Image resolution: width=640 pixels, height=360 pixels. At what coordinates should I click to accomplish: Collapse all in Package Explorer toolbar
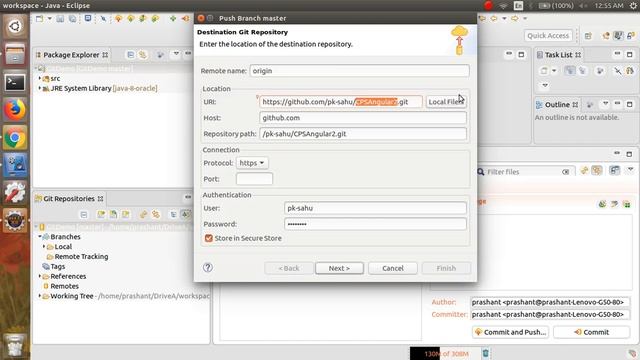(x=130, y=55)
